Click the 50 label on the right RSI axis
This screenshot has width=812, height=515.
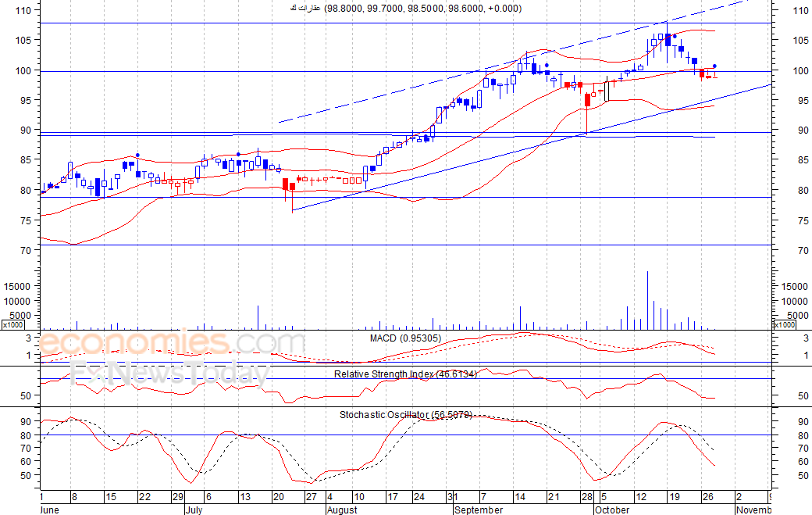point(803,396)
